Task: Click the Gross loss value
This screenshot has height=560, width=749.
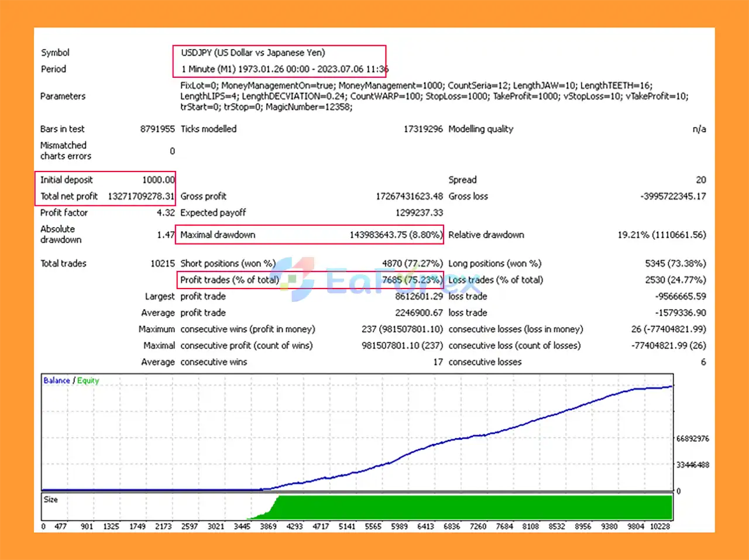Action: pyautogui.click(x=673, y=196)
